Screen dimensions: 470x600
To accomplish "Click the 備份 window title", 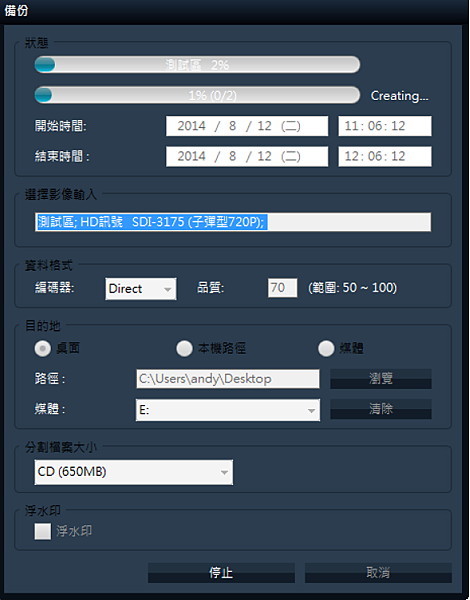I will click(x=16, y=10).
